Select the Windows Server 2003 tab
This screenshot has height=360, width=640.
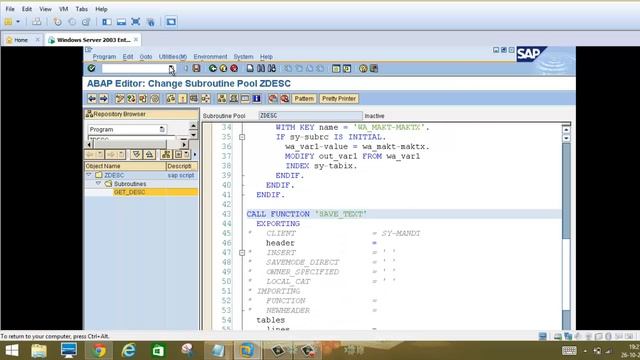[x=93, y=40]
